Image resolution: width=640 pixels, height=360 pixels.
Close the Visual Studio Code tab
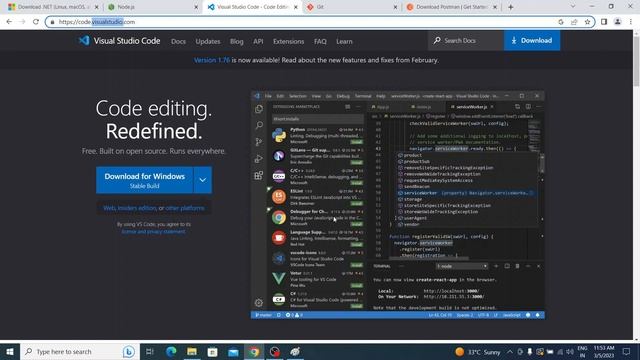tap(296, 7)
